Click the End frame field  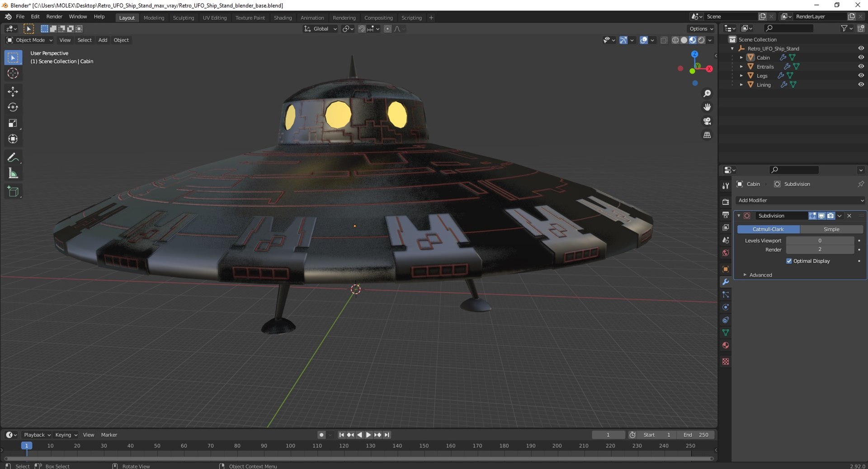tap(696, 435)
